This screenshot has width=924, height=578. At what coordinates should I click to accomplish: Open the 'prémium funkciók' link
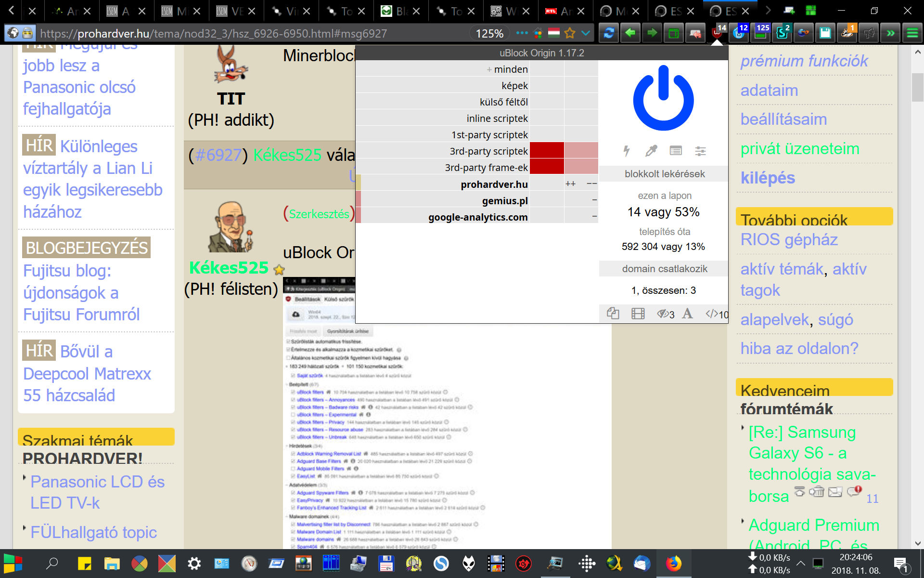click(804, 61)
